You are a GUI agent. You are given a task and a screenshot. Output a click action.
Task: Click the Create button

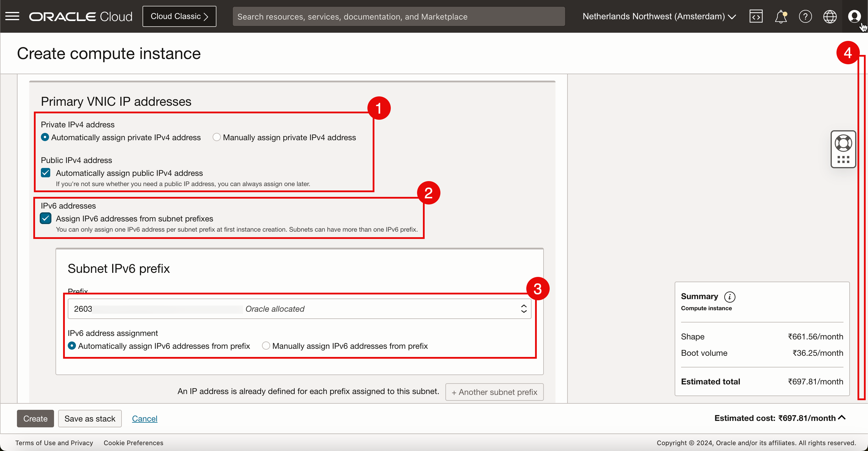coord(35,419)
